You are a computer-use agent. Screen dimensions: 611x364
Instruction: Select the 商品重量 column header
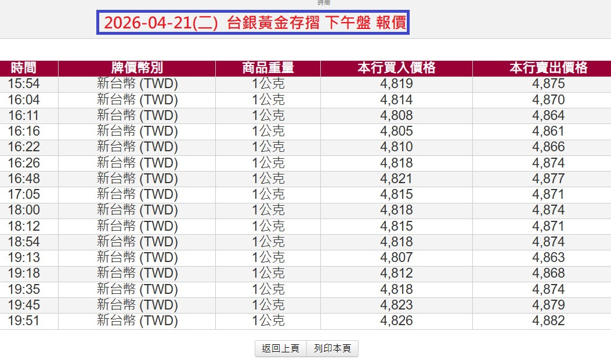pos(268,68)
